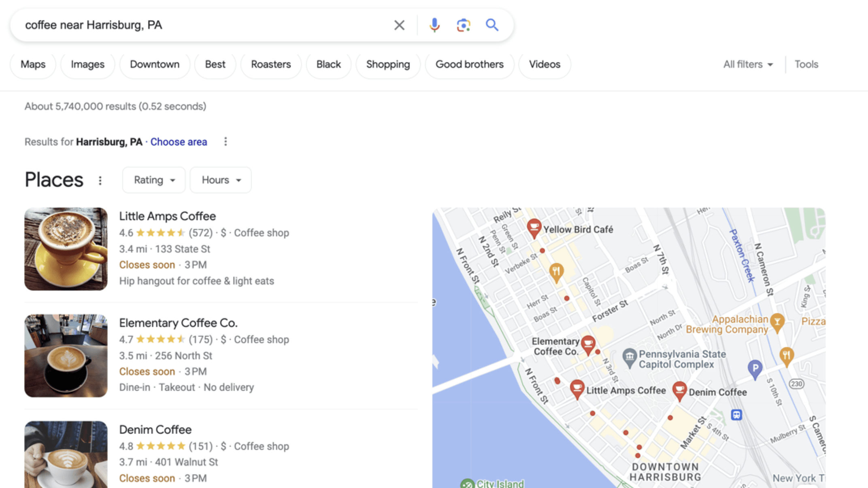Click the Paxton Creek map label
This screenshot has width=868, height=488.
click(742, 255)
